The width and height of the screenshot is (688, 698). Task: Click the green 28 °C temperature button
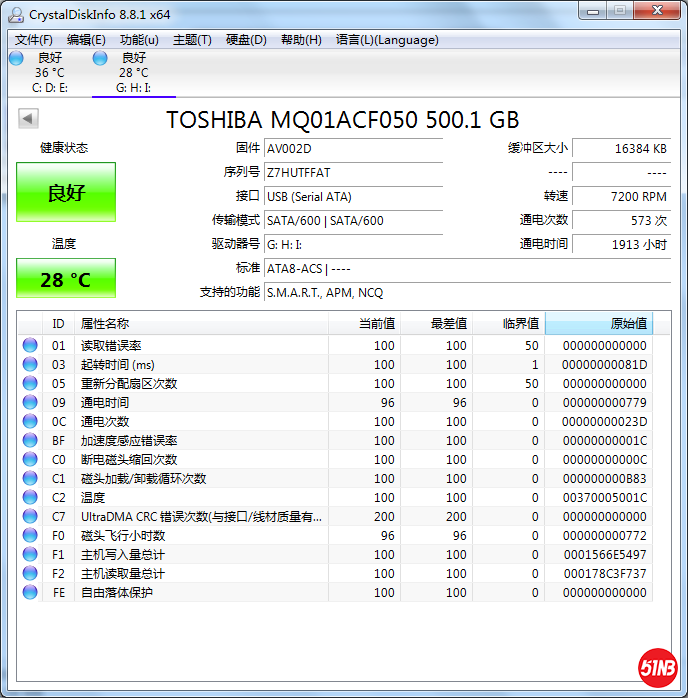click(66, 279)
